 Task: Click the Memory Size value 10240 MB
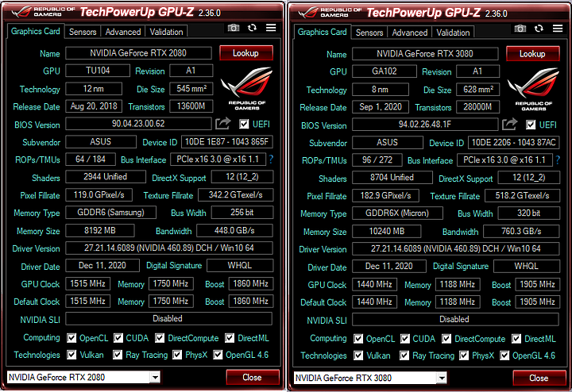[387, 232]
